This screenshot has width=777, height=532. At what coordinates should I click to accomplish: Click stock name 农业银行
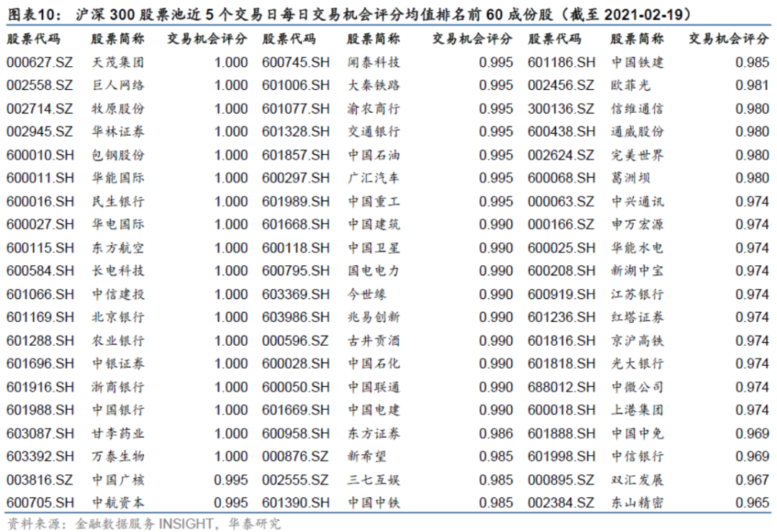(118, 341)
